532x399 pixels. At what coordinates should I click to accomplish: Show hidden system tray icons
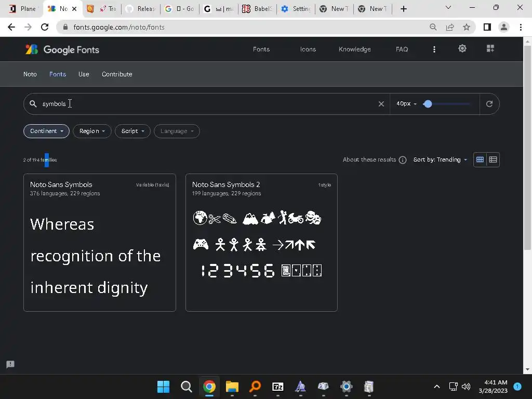pyautogui.click(x=436, y=387)
